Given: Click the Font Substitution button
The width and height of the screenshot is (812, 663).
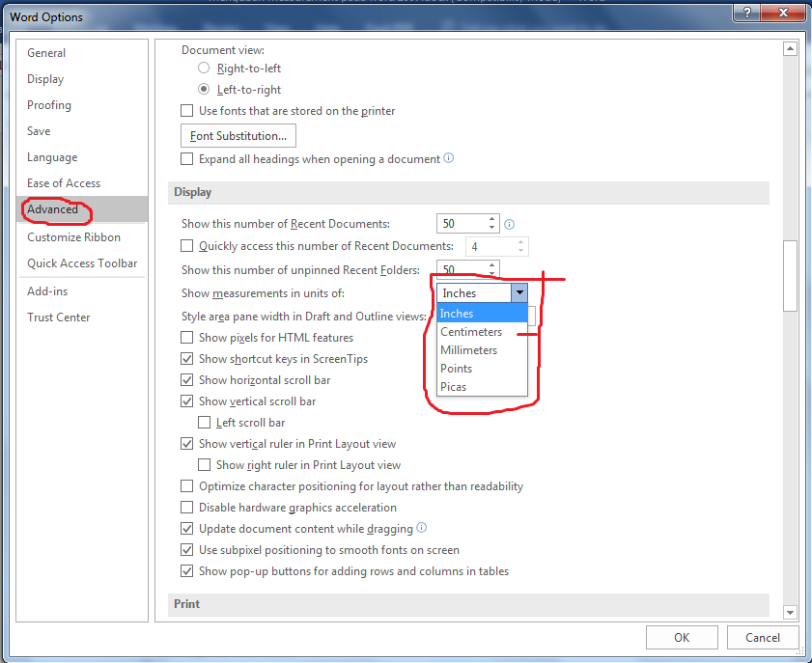Looking at the screenshot, I should click(238, 135).
